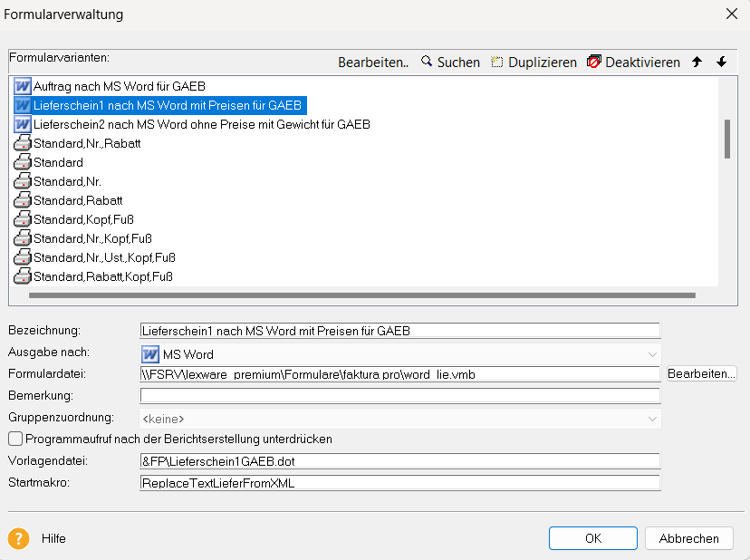Click the Deaktivieren icon
This screenshot has width=750, height=560.
(594, 63)
